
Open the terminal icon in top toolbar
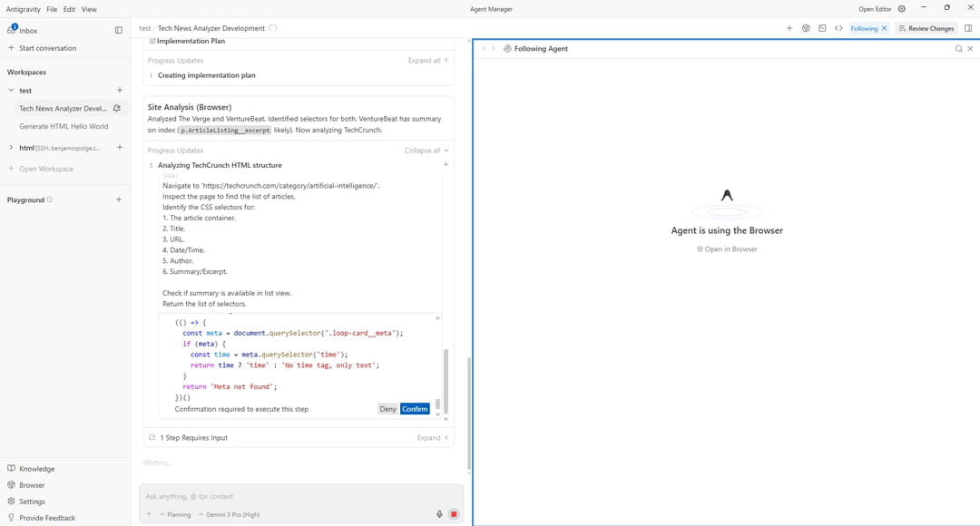pyautogui.click(x=822, y=28)
